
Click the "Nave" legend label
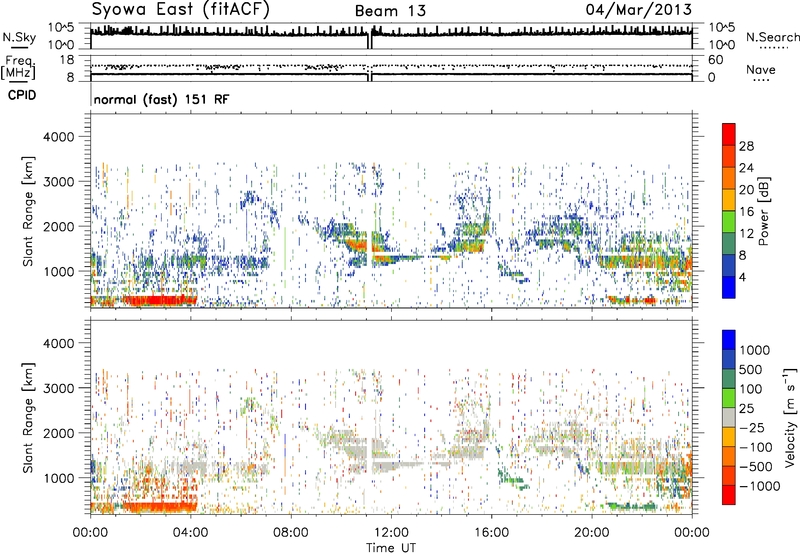(x=761, y=69)
